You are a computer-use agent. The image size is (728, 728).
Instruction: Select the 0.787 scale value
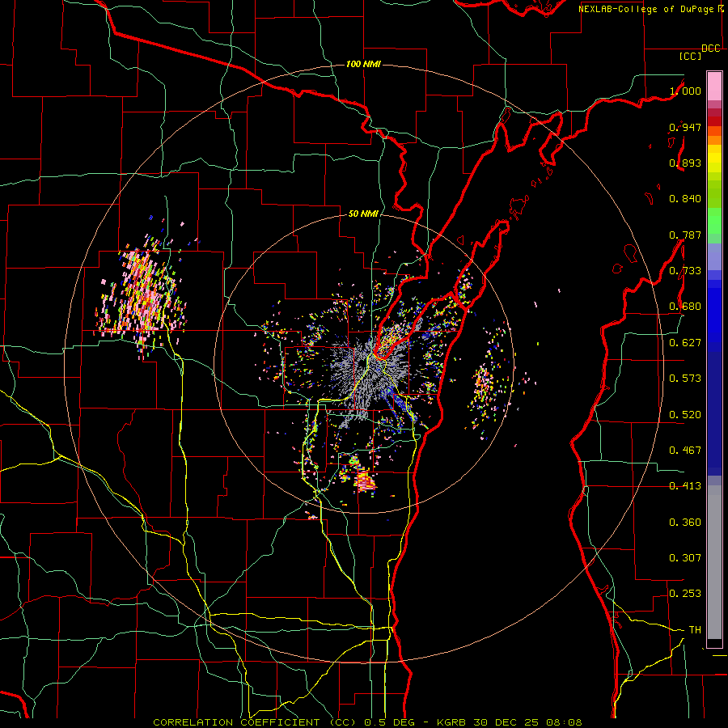[685, 235]
